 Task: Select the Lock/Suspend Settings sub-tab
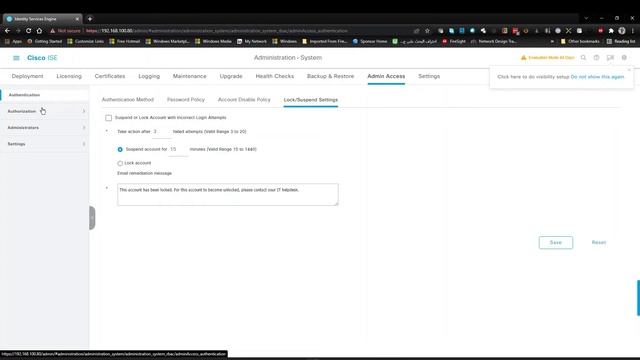[x=311, y=100]
